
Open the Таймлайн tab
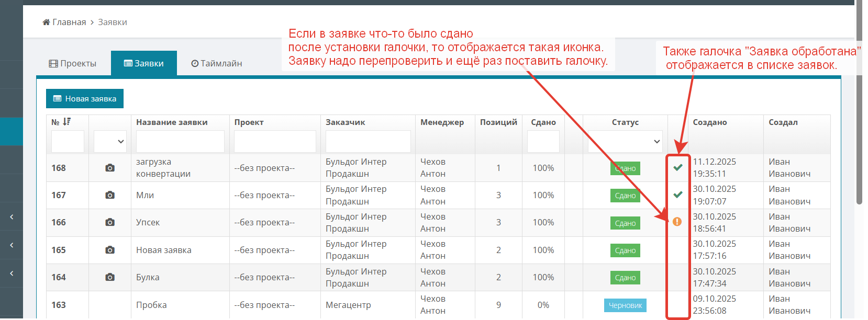coord(216,63)
